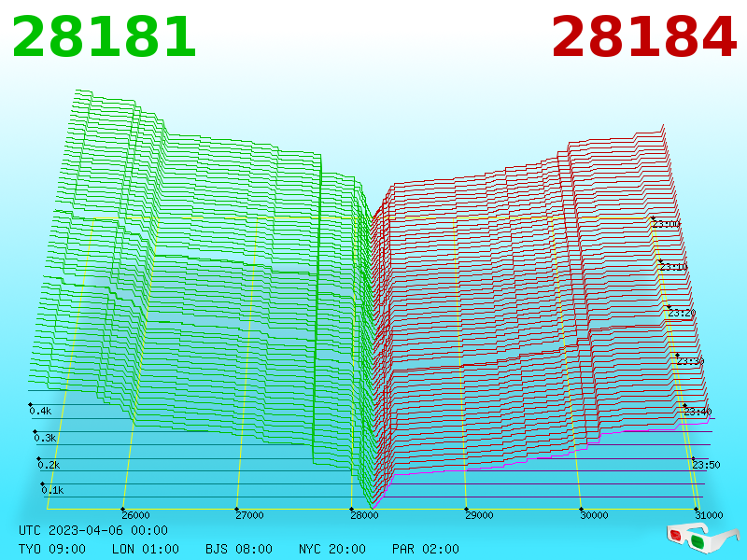Click the red-green 3D glasses icon
Viewport: 747px width, 560px height.
702,539
